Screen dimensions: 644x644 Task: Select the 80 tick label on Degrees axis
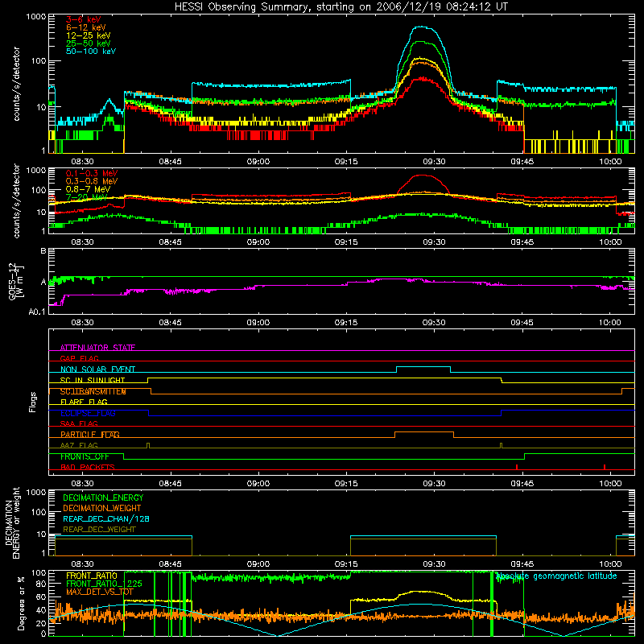tap(41, 584)
